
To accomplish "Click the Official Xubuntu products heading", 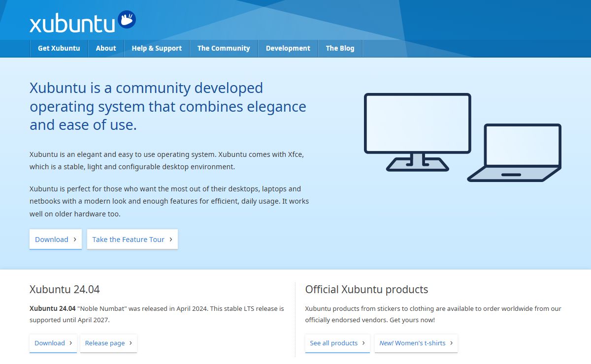I will click(x=366, y=289).
